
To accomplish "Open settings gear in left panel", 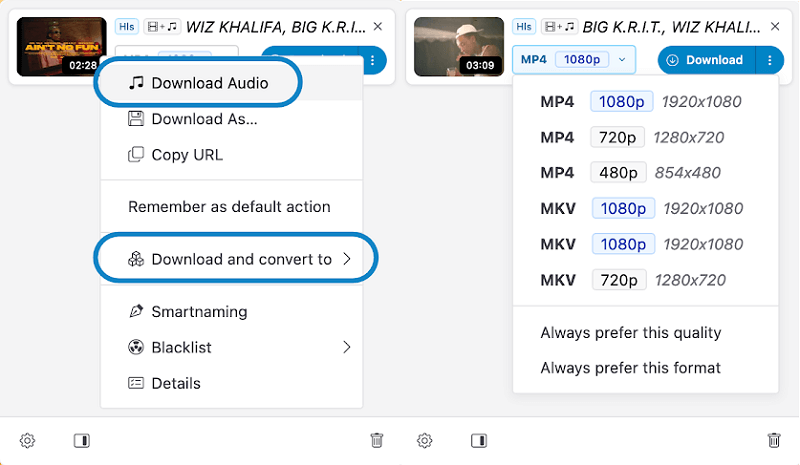I will click(x=28, y=440).
